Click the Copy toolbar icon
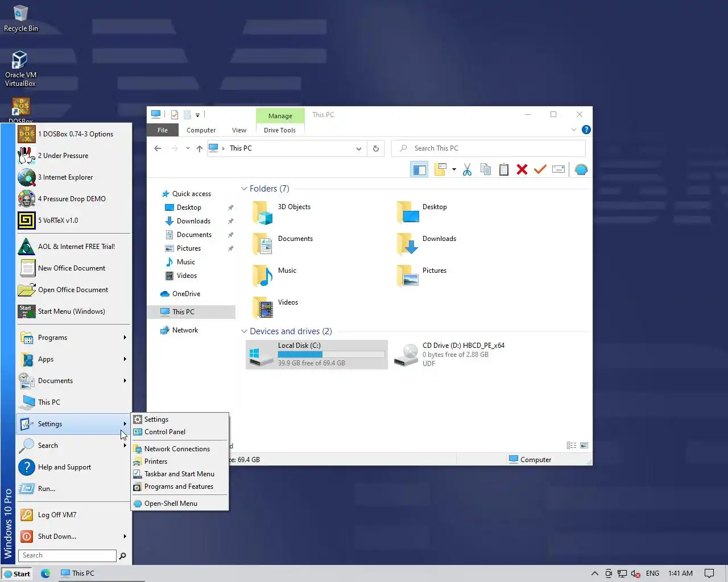 (x=486, y=169)
